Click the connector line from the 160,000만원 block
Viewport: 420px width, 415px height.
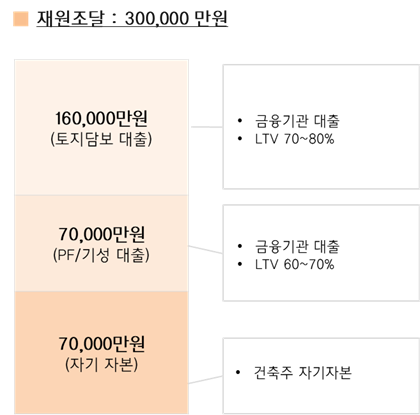pyautogui.click(x=207, y=127)
